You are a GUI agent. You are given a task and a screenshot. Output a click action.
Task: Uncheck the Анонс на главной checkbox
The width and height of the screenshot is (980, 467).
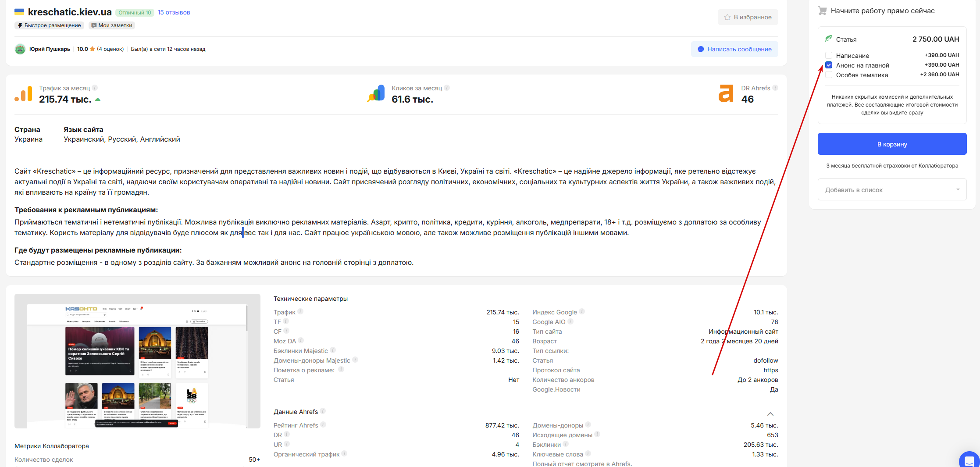(x=829, y=65)
